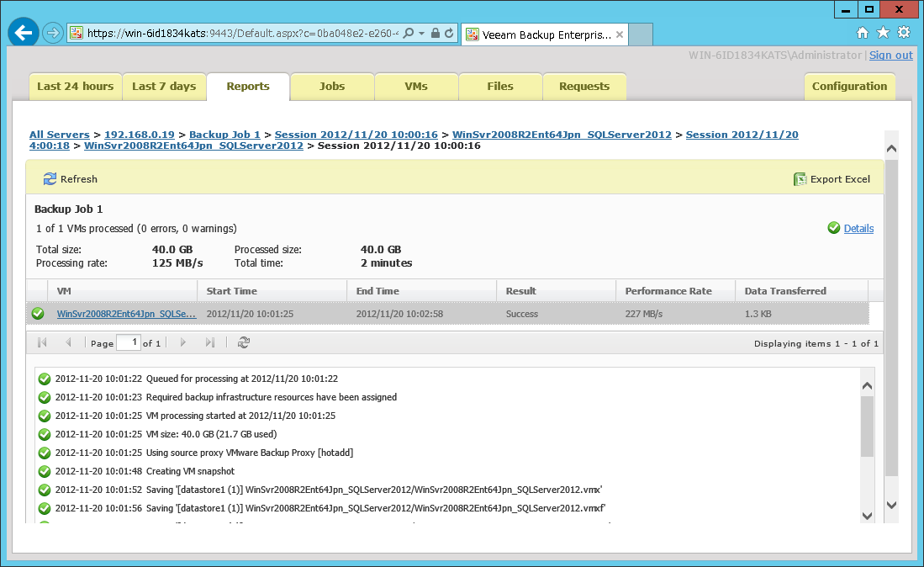Sort by the VM column header
Screen dimensions: 924x567
tap(123, 291)
